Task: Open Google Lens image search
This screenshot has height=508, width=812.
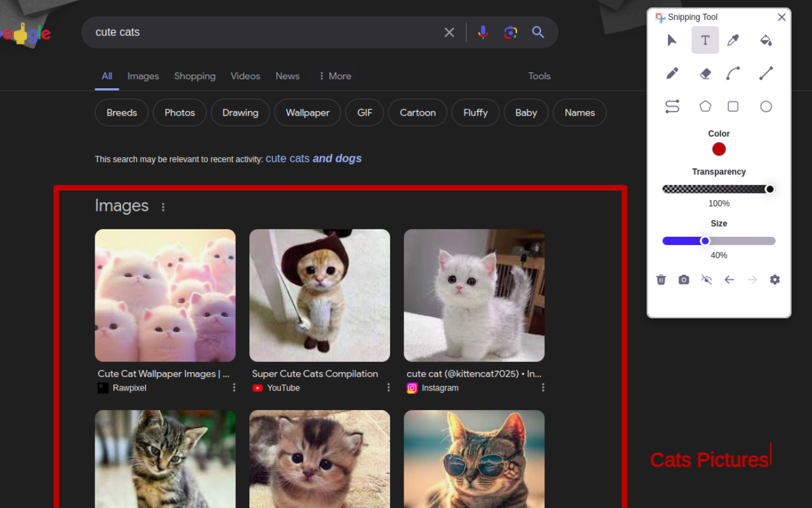Action: pos(511,32)
